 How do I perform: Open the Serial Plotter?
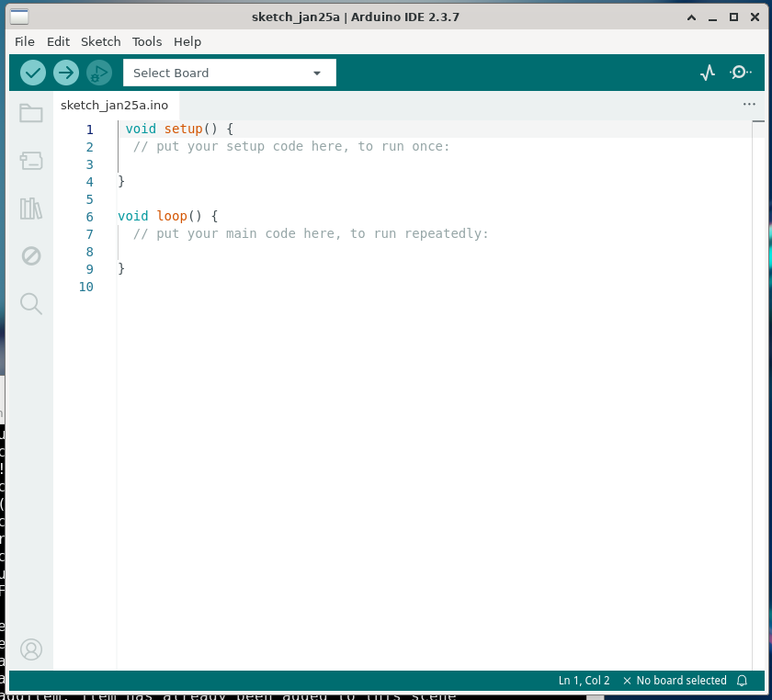pyautogui.click(x=707, y=73)
